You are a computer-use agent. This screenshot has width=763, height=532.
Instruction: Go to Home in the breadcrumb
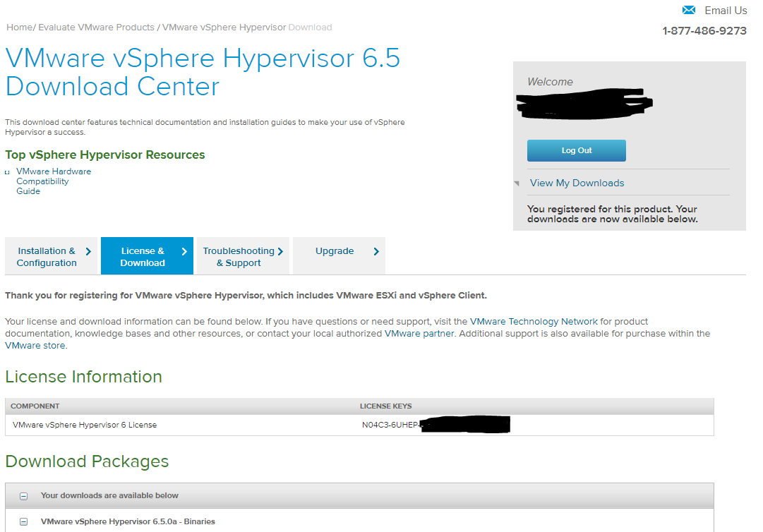(x=19, y=28)
